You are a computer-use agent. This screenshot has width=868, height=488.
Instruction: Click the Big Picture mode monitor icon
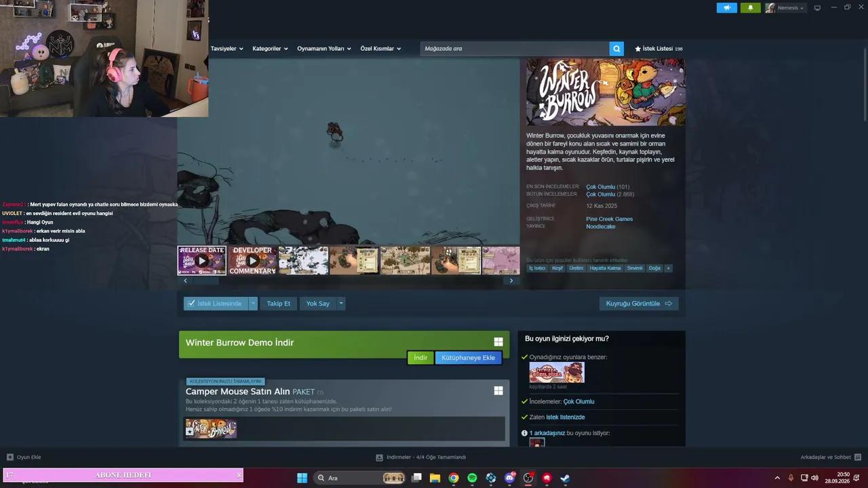click(817, 8)
